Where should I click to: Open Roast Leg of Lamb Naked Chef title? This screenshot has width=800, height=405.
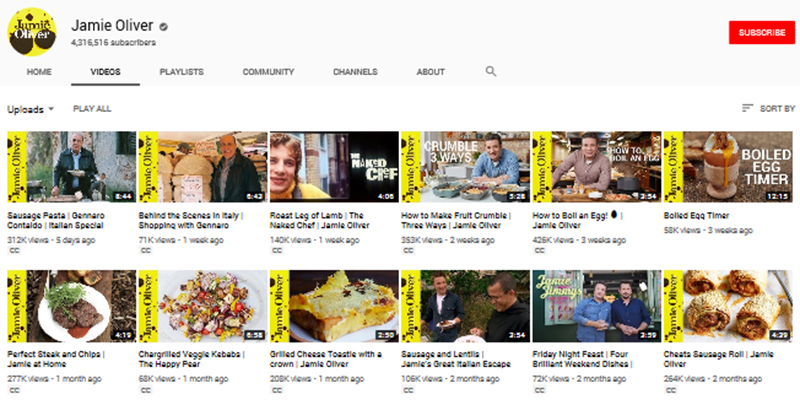[x=319, y=220]
